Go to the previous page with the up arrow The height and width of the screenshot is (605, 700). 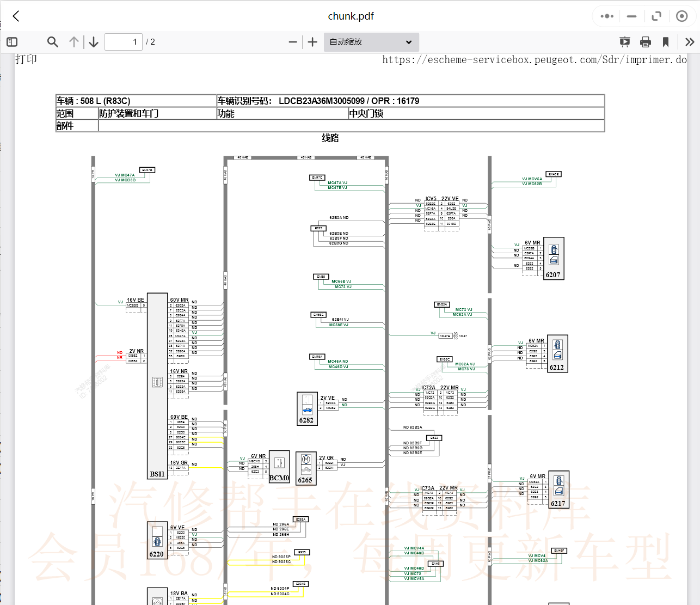point(74,41)
